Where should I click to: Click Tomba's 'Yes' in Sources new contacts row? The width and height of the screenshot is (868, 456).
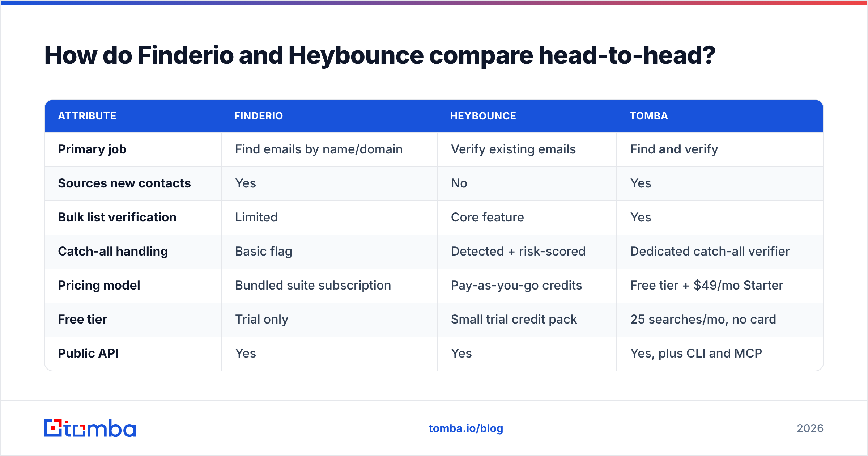tap(641, 183)
